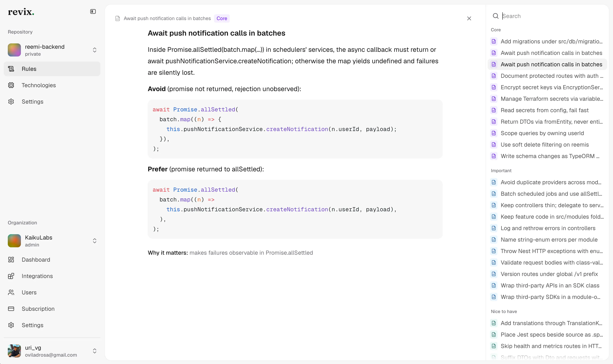Open rule 'Add migrations under src/db/migratio...'
Image resolution: width=613 pixels, height=364 pixels.
[547, 41]
